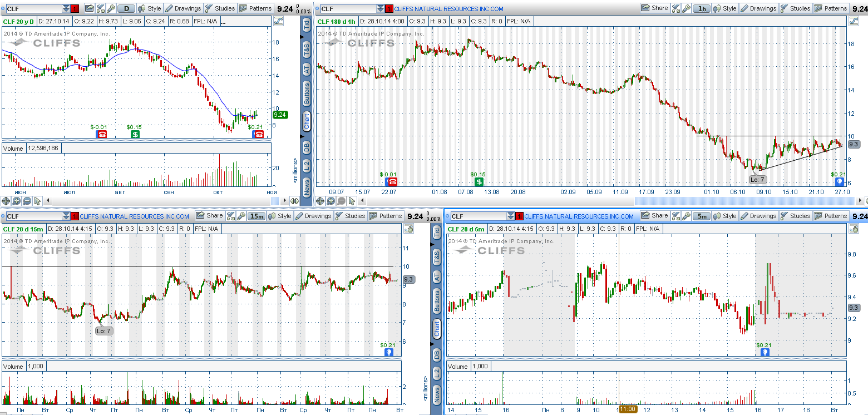This screenshot has height=415, width=868.
Task: Click earnings lightbulb icon on 15m chart
Action: click(x=389, y=352)
